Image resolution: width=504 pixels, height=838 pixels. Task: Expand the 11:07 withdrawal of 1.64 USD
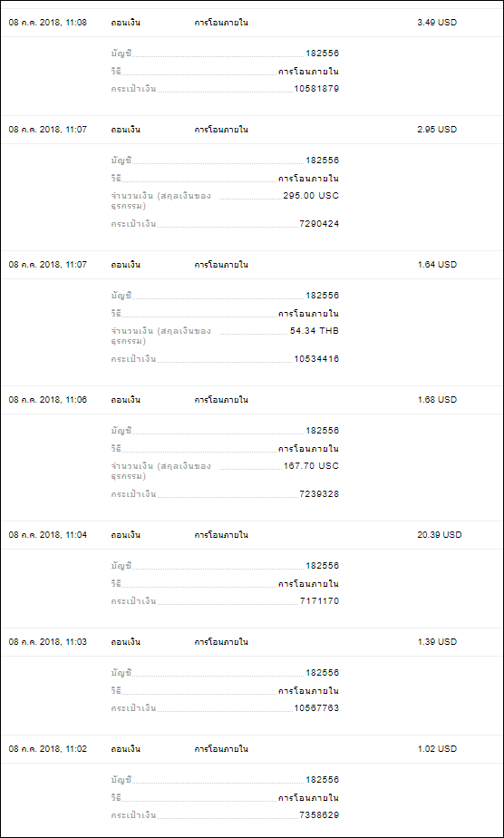252,265
